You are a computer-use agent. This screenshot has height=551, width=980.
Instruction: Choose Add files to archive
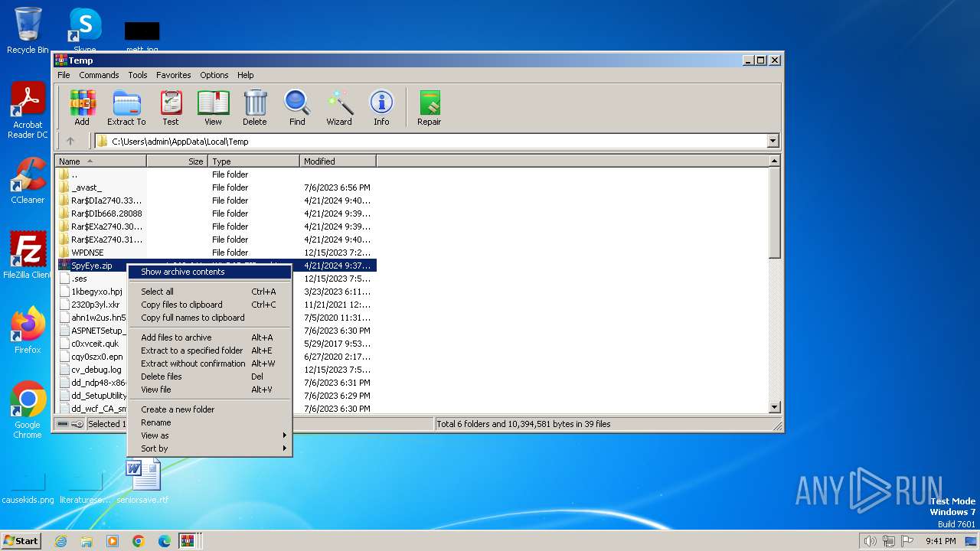click(209, 337)
